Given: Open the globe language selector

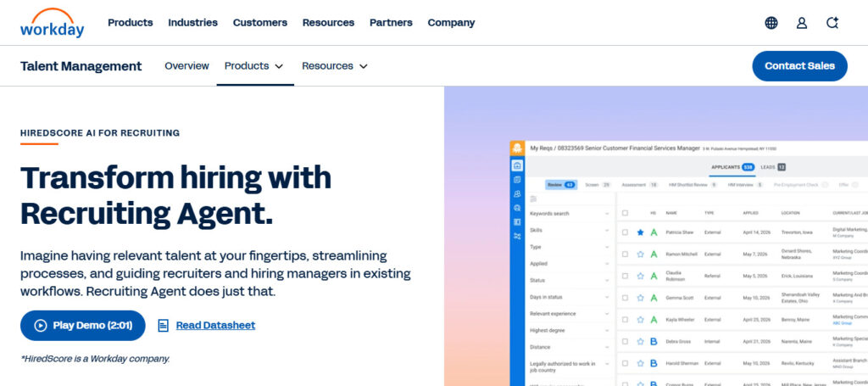Looking at the screenshot, I should coord(771,23).
